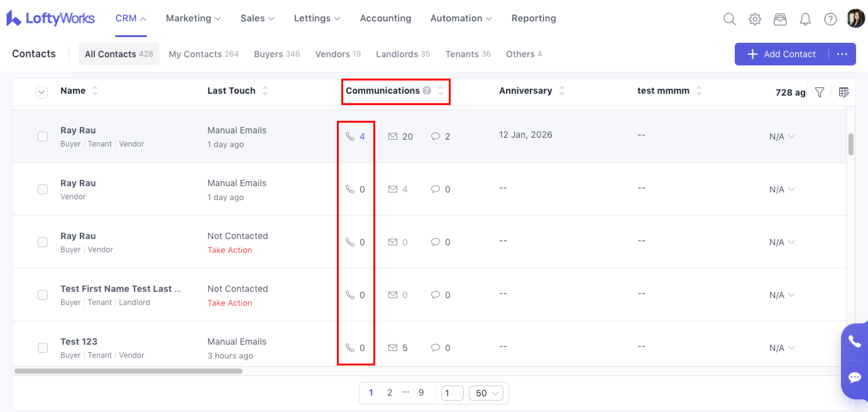
Task: Open settings gear icon in header
Action: tap(755, 19)
